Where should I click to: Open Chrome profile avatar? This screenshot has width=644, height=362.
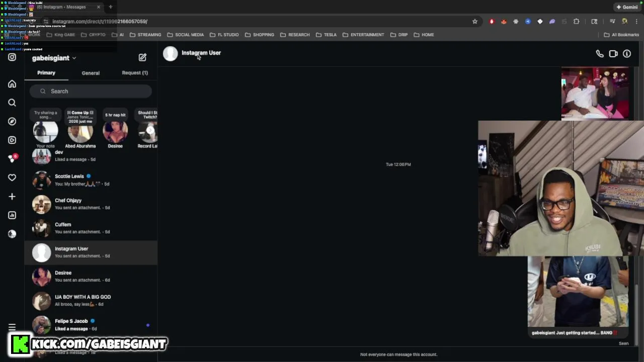click(x=624, y=22)
